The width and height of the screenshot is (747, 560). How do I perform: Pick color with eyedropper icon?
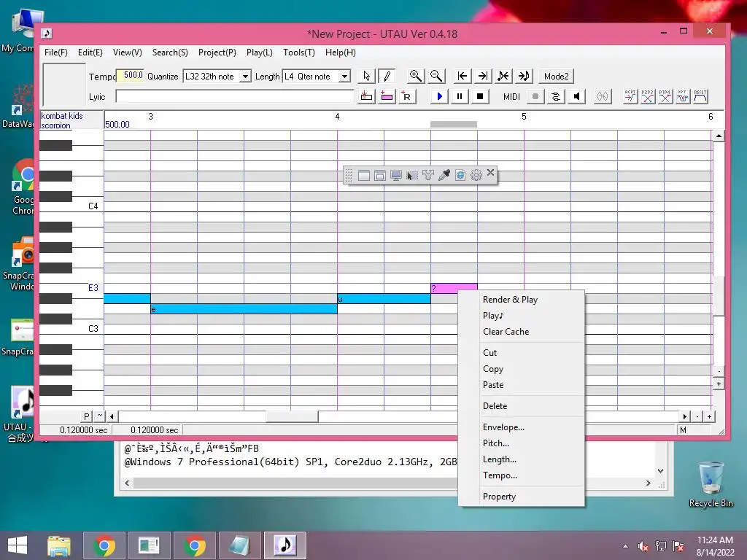444,175
